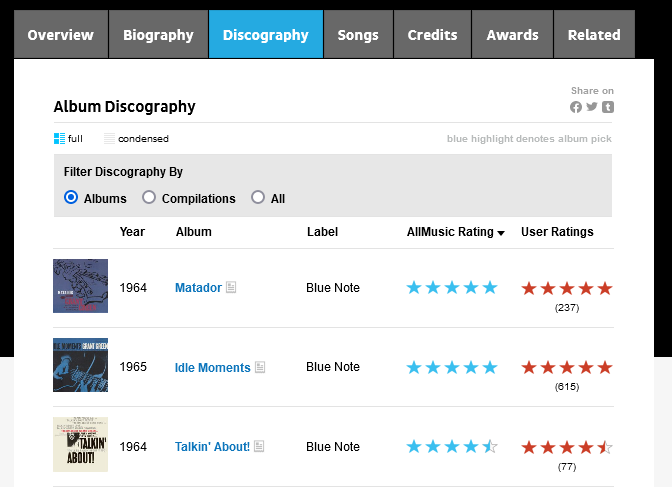Open review icon next to Matador
The width and height of the screenshot is (672, 487).
click(231, 288)
